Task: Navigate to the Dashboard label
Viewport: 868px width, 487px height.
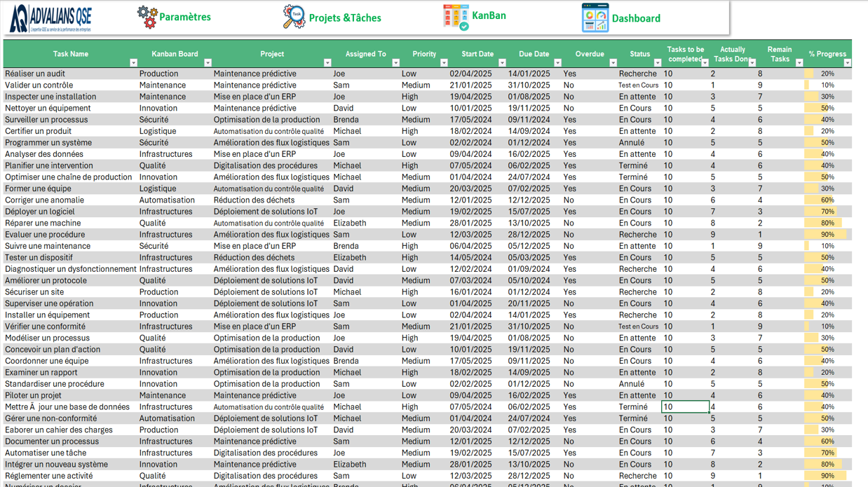Action: pyautogui.click(x=636, y=19)
